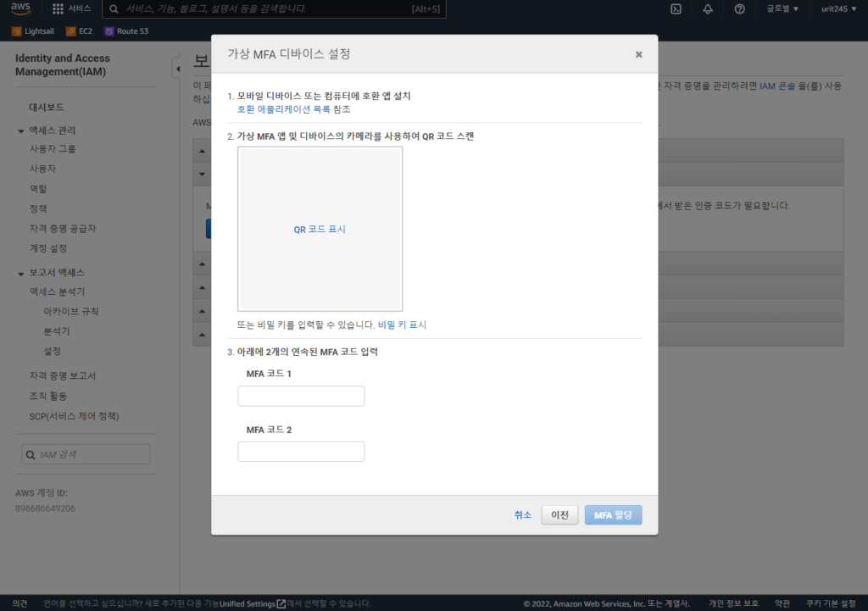
Task: Open 자격 증명 공급자 in the sidebar
Action: tap(63, 228)
